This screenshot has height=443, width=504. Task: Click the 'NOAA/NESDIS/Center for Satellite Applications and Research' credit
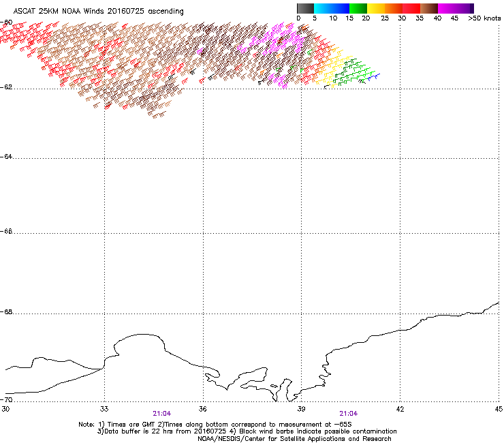(294, 439)
